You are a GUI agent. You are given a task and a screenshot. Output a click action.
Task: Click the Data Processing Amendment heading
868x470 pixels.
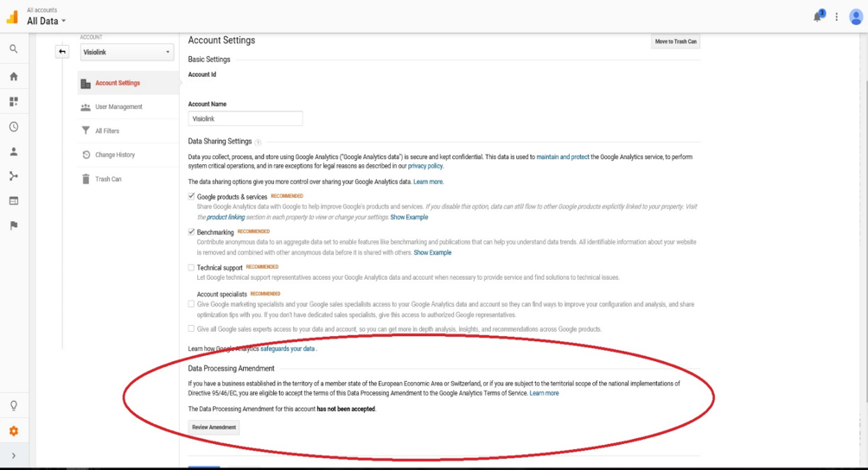pos(231,368)
